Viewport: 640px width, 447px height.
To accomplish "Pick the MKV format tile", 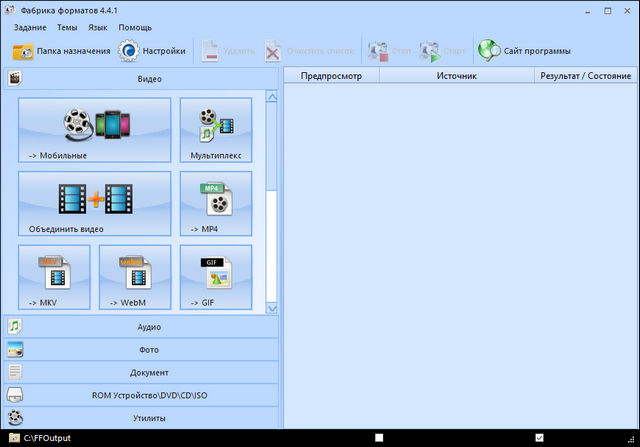I will tap(54, 277).
